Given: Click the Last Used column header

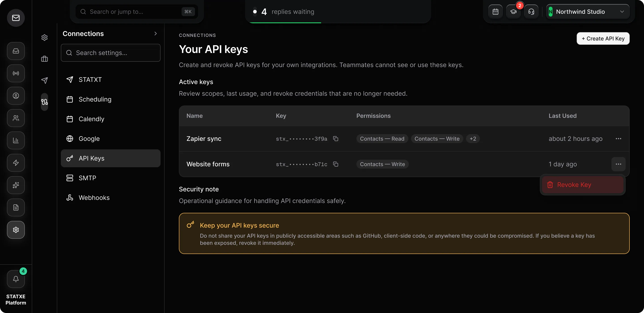Looking at the screenshot, I should [x=563, y=116].
